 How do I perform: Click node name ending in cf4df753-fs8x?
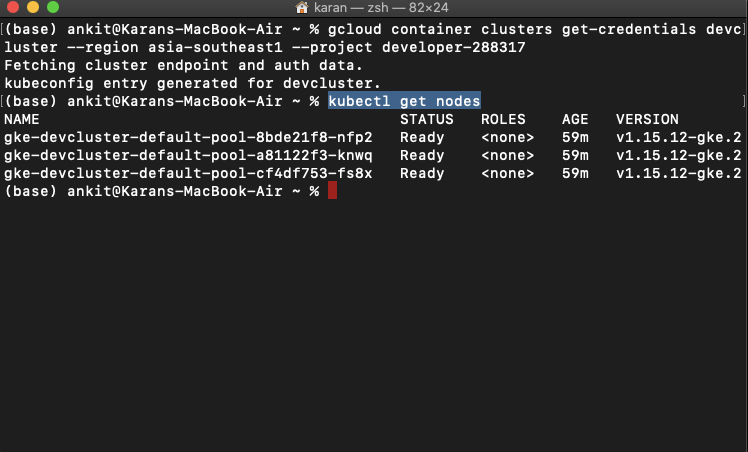[x=188, y=173]
